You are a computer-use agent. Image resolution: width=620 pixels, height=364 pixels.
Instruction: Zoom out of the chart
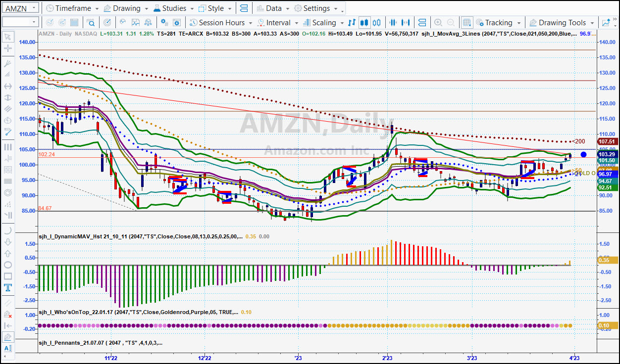point(451,22)
